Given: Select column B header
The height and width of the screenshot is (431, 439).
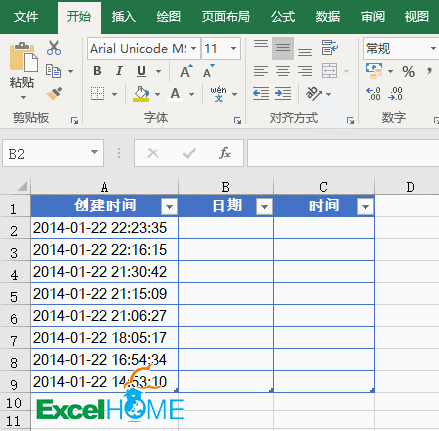Looking at the screenshot, I should [226, 187].
